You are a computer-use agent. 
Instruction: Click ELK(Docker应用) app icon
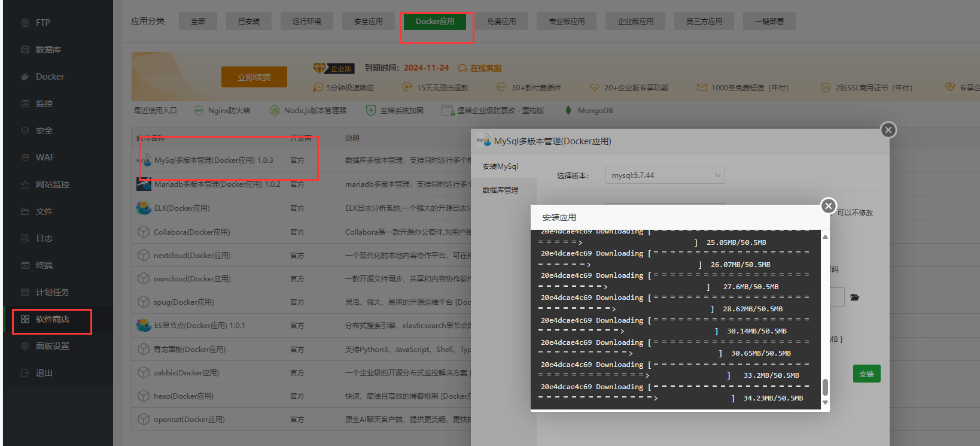pos(144,208)
